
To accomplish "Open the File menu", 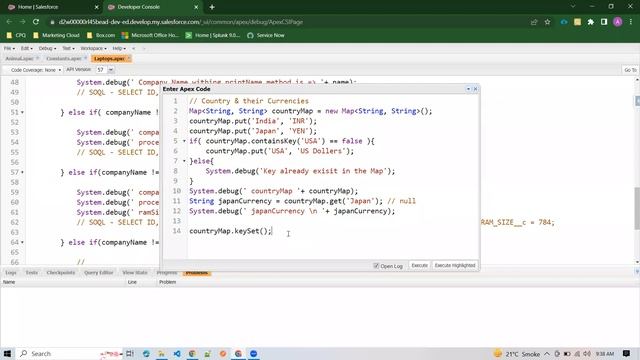I will 9,48.
